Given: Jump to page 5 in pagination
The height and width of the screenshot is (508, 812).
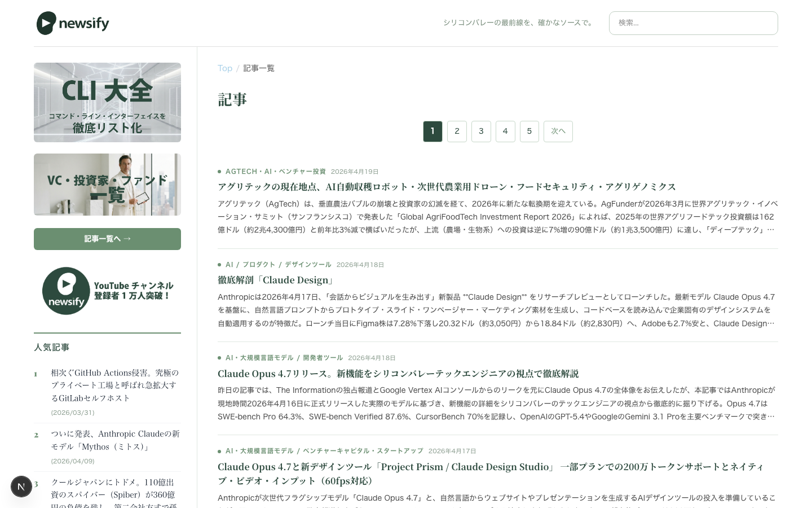Looking at the screenshot, I should tap(529, 131).
